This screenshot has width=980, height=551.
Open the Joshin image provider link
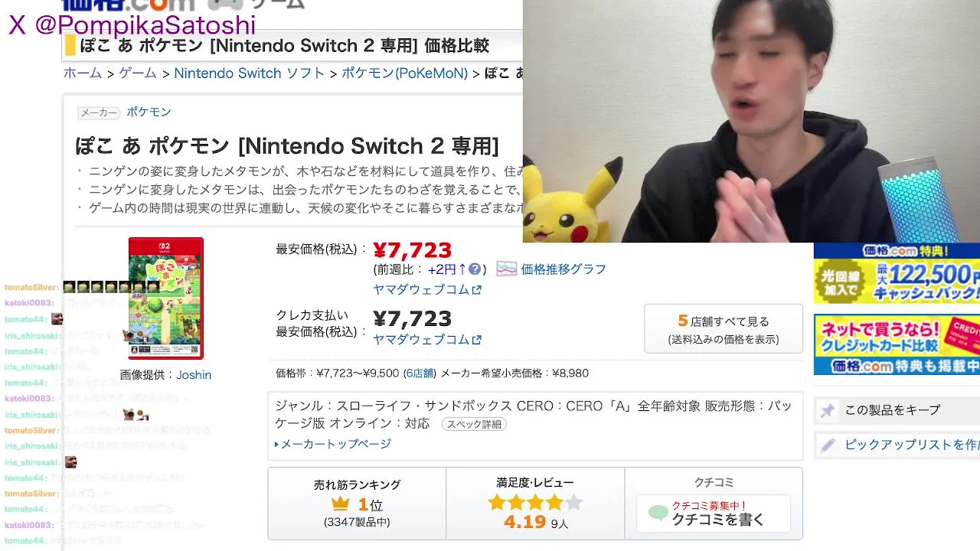click(x=194, y=375)
